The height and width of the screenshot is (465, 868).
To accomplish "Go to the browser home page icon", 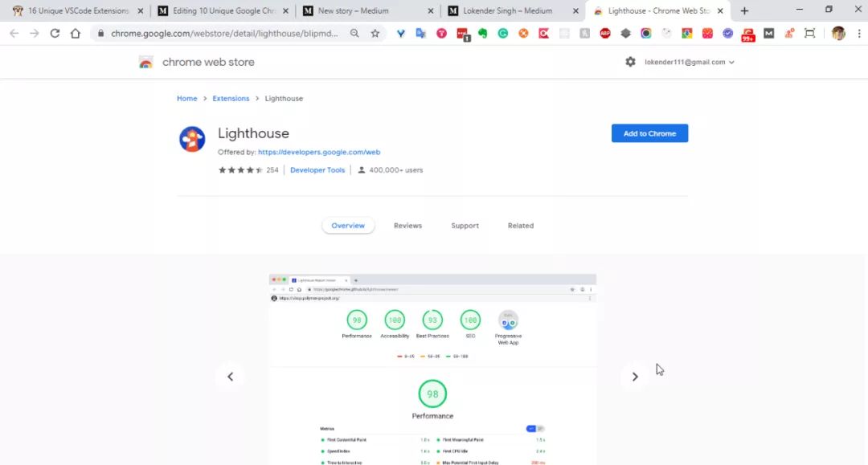I will [76, 33].
